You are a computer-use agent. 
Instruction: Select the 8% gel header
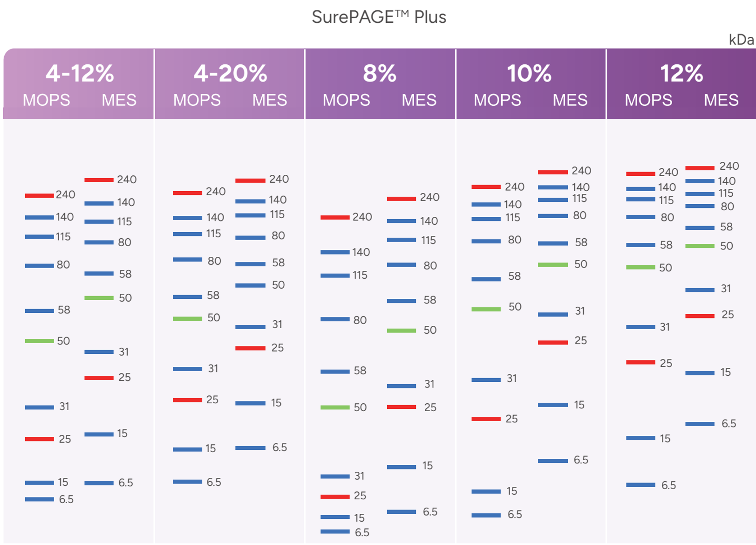click(x=380, y=73)
